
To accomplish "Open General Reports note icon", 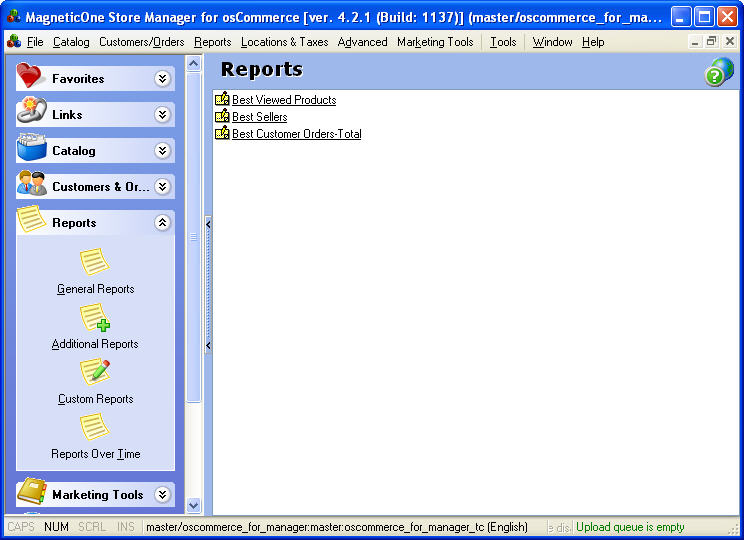I will (x=94, y=261).
